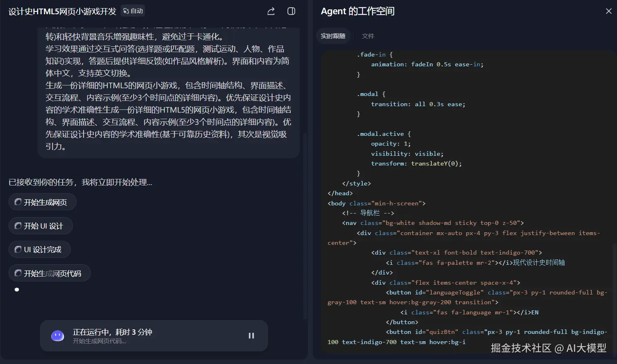Click the share icon in chat header
The height and width of the screenshot is (364, 617).
click(271, 11)
